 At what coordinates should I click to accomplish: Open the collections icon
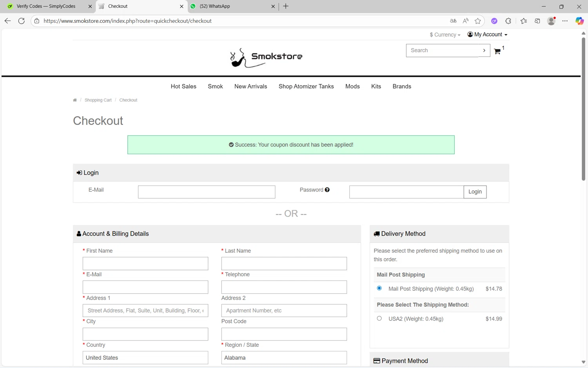[537, 21]
